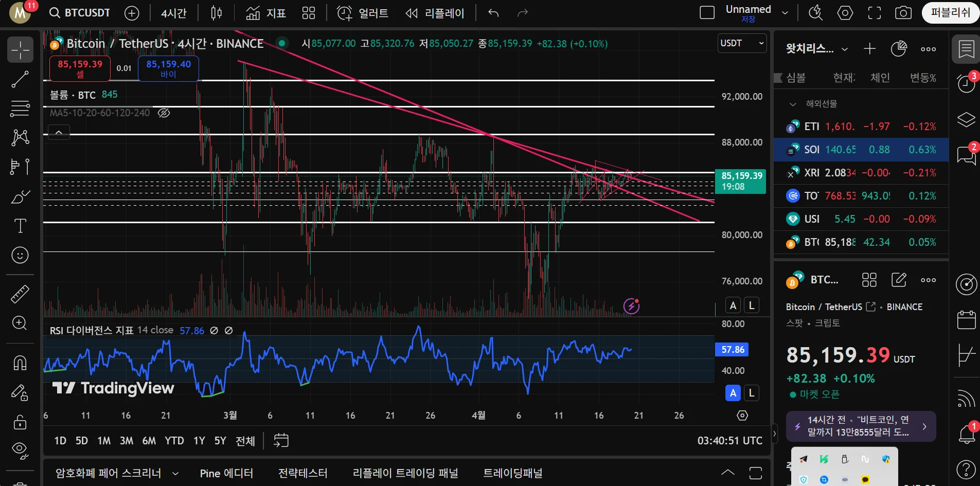Open the Pine 에디터 tab
The height and width of the screenshot is (486, 980).
tap(226, 473)
